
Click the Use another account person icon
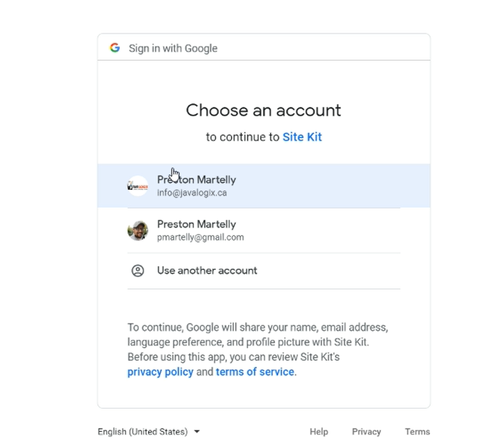pyautogui.click(x=138, y=271)
